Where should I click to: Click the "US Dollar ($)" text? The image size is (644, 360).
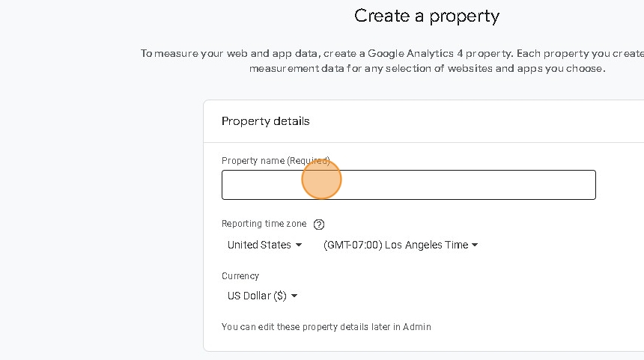[257, 296]
